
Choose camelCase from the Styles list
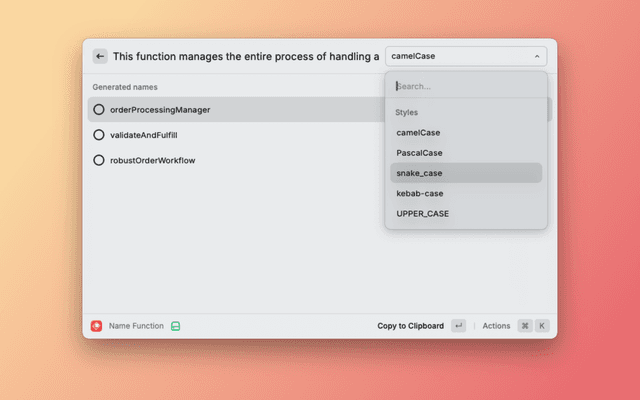[x=418, y=132]
